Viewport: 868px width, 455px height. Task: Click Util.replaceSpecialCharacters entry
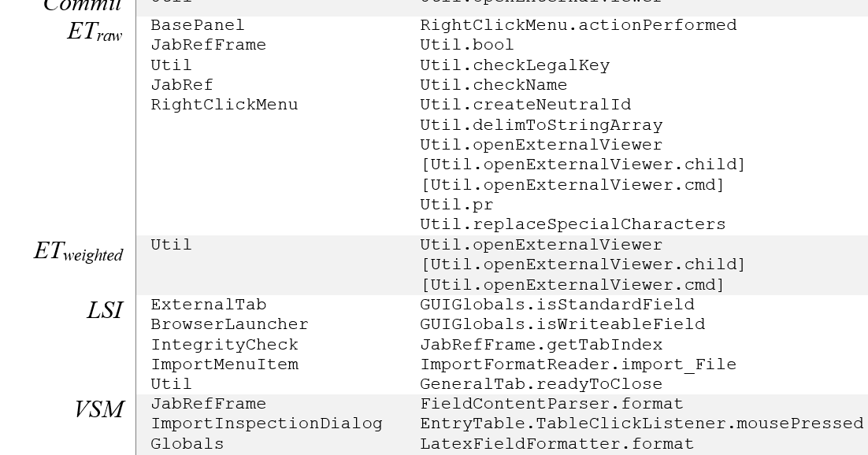pos(573,224)
